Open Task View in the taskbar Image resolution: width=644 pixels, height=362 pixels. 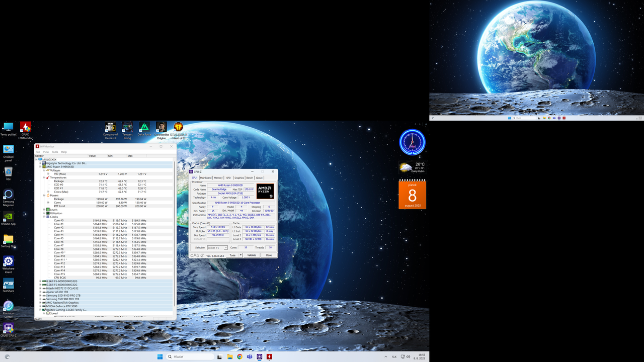[x=219, y=356]
